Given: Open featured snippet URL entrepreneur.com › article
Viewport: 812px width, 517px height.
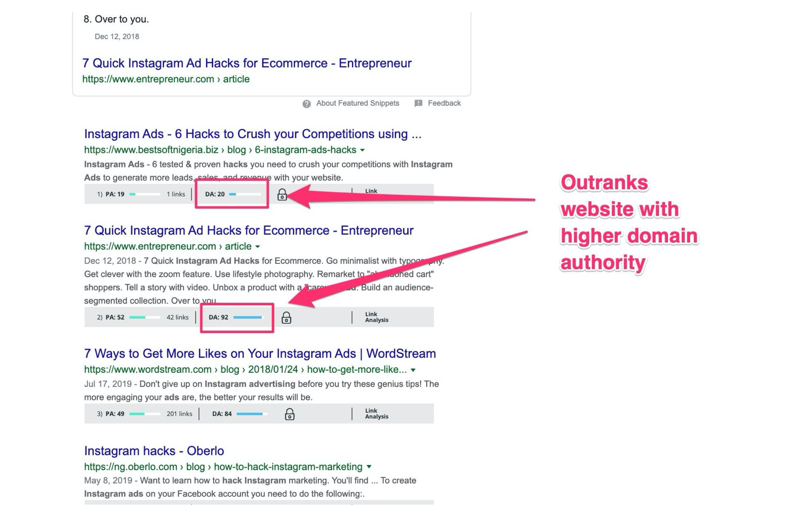Looking at the screenshot, I should (x=166, y=79).
